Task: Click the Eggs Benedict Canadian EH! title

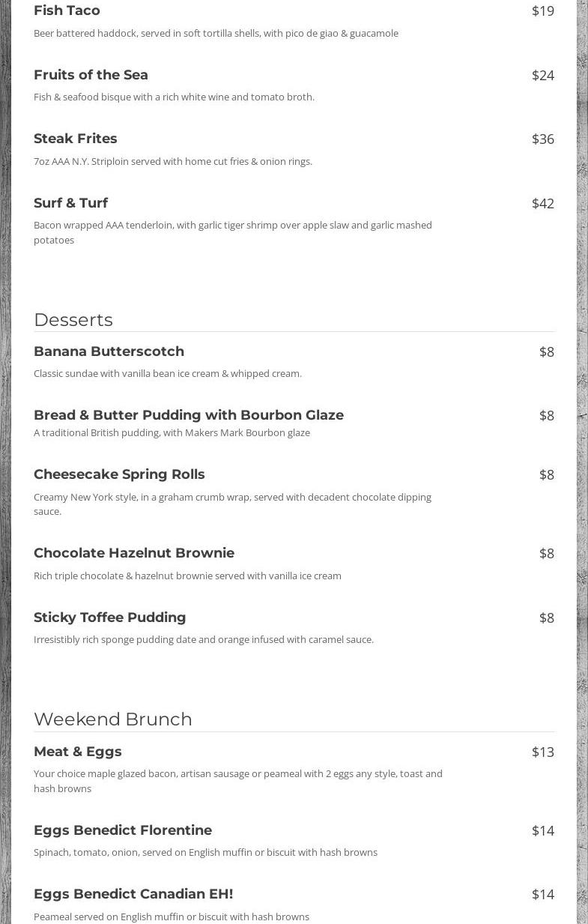Action: coord(133,894)
